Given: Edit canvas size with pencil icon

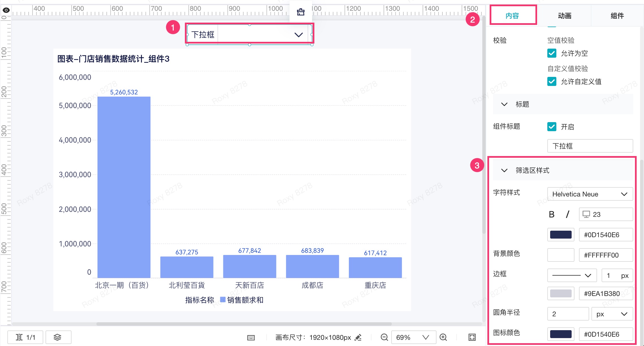Looking at the screenshot, I should click(x=358, y=337).
